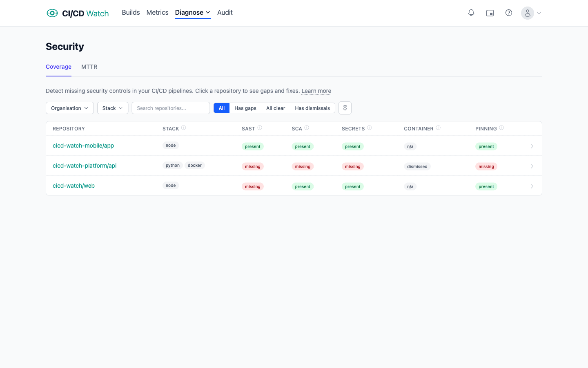The image size is (588, 368).
Task: Show info for the PINNING column
Action: tap(501, 128)
